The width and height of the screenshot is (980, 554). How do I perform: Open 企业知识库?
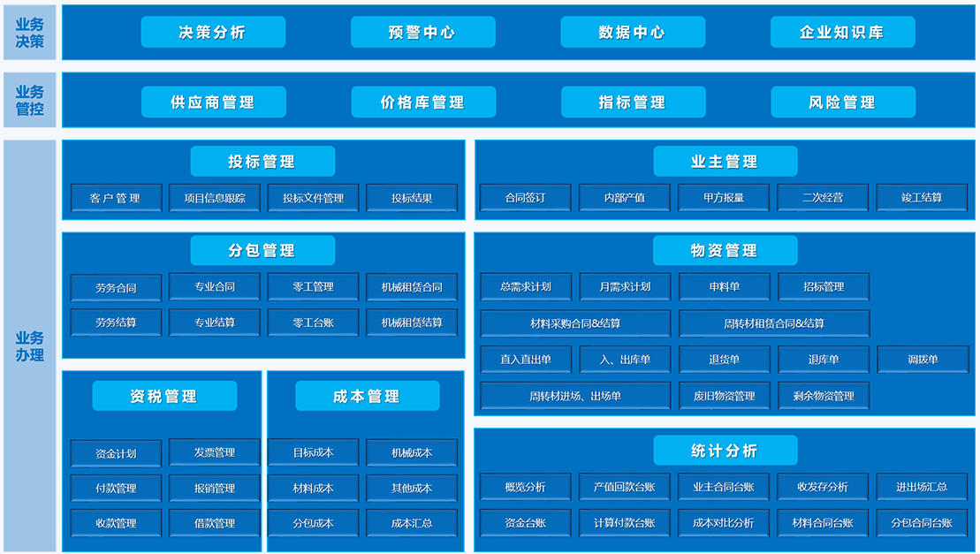click(x=842, y=33)
